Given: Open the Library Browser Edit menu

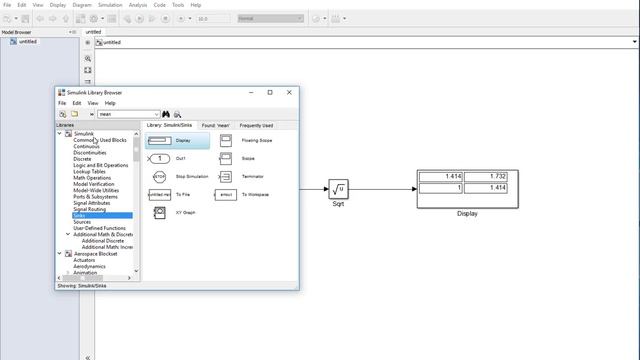Looking at the screenshot, I should point(77,103).
